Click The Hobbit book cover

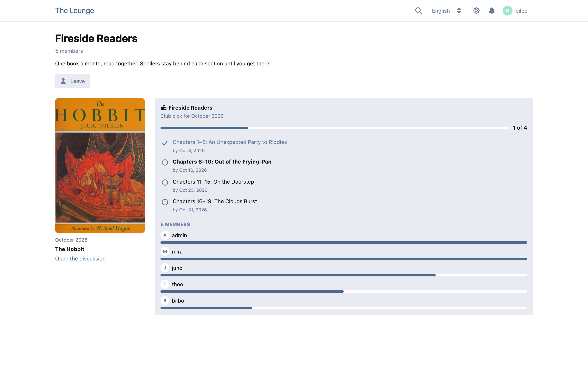pyautogui.click(x=100, y=166)
